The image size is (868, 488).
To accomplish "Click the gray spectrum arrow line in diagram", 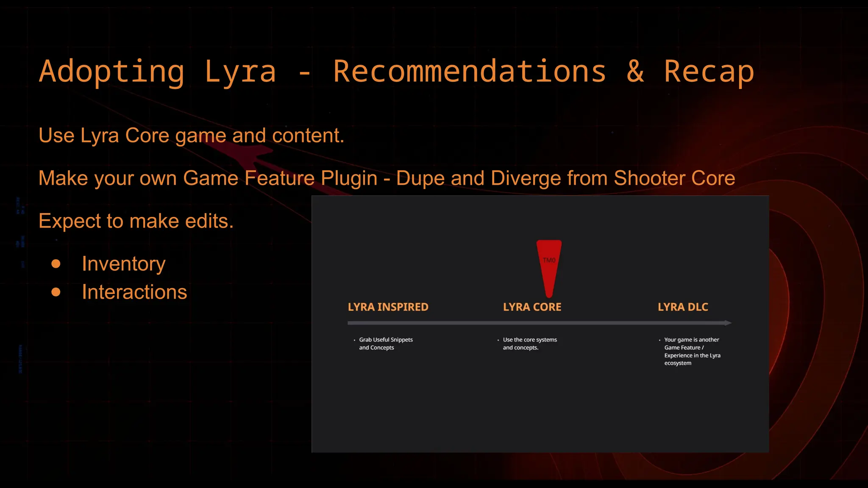I will tap(540, 323).
